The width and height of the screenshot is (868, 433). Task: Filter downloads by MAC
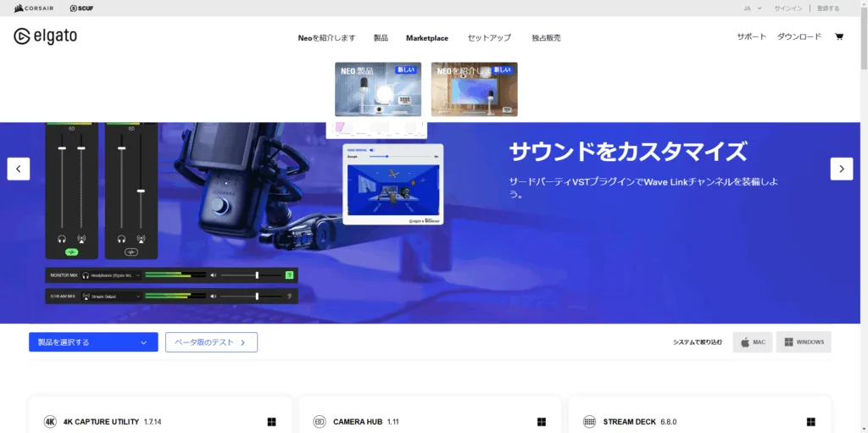[753, 342]
